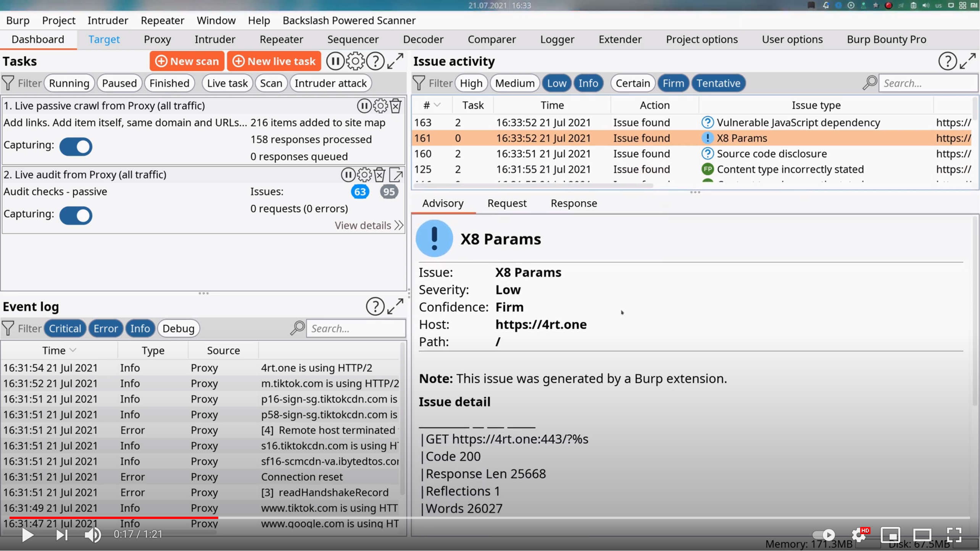Viewport: 980px width, 551px height.
Task: Switch video to theater mode
Action: click(x=922, y=535)
